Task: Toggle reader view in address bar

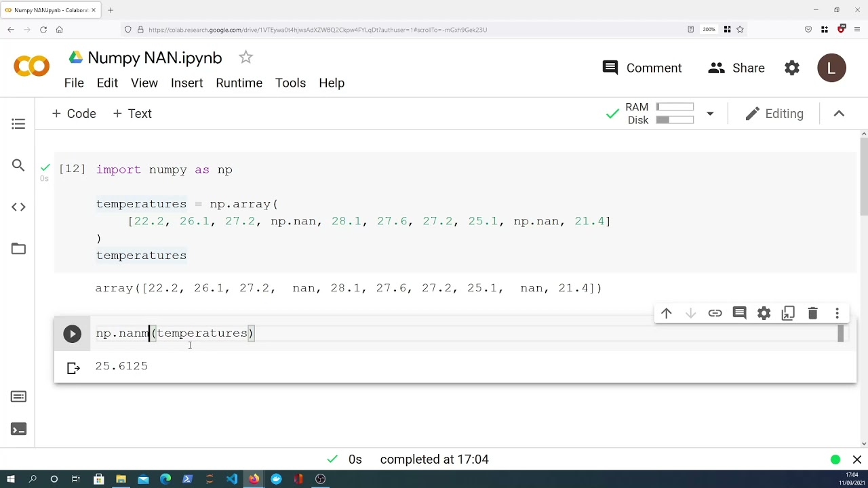Action: point(690,30)
